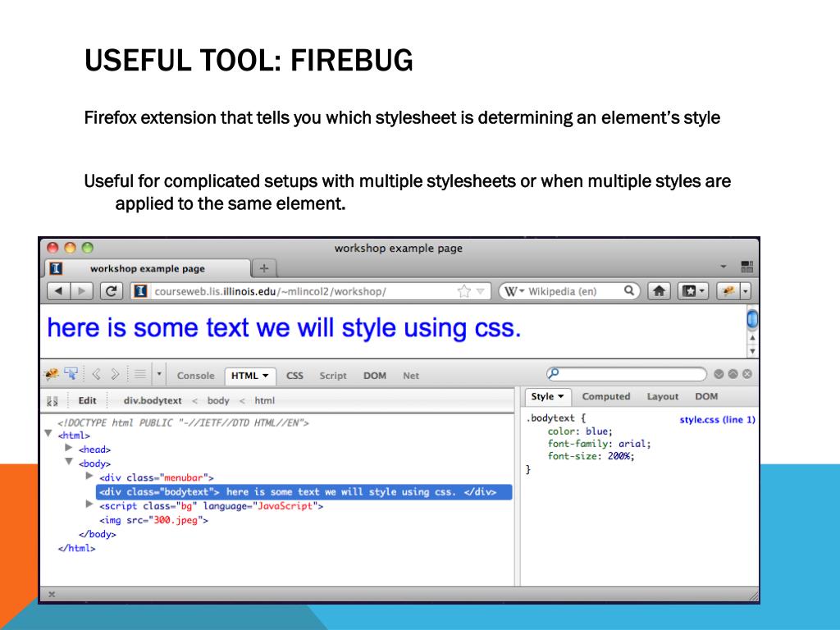This screenshot has width=840, height=630.
Task: Open address bar history dropdown arrow
Action: pos(481,291)
